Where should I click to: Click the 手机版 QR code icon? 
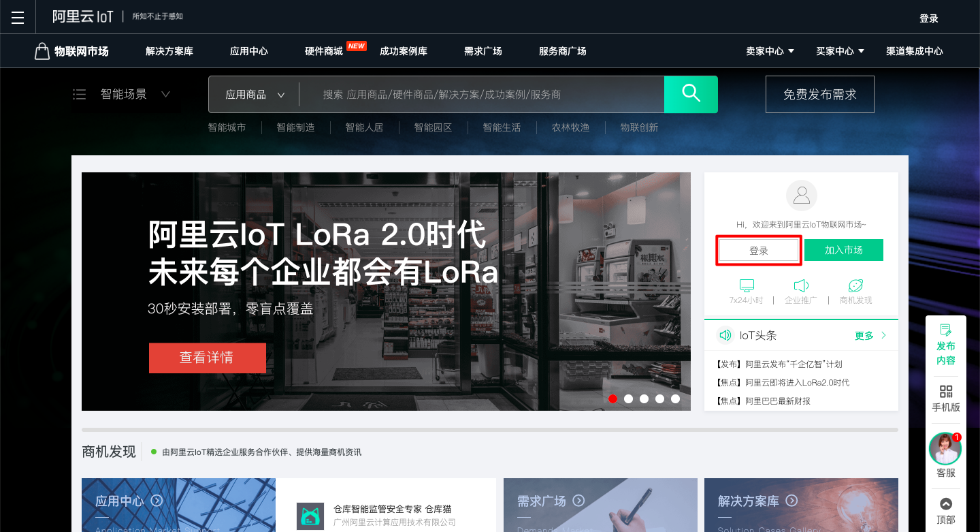[946, 392]
